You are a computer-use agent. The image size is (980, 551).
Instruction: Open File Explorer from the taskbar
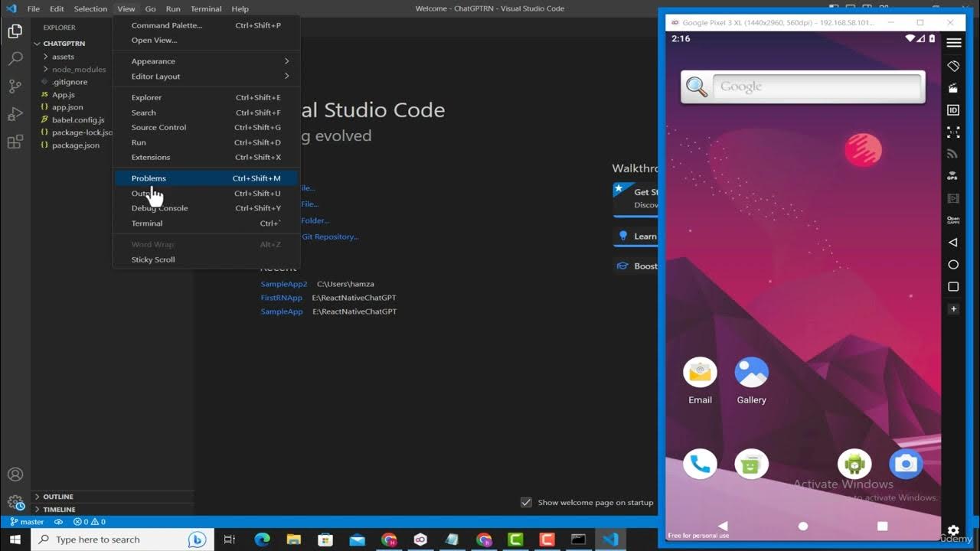294,540
